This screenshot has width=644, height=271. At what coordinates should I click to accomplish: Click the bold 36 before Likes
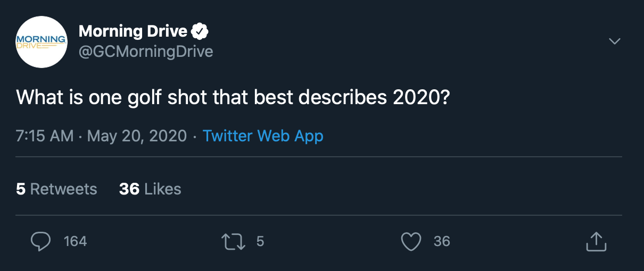click(x=129, y=189)
